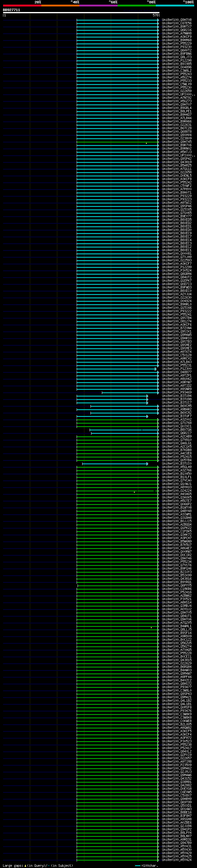
Task: Select label UniRef100_A5Y430
Action: 176,850
